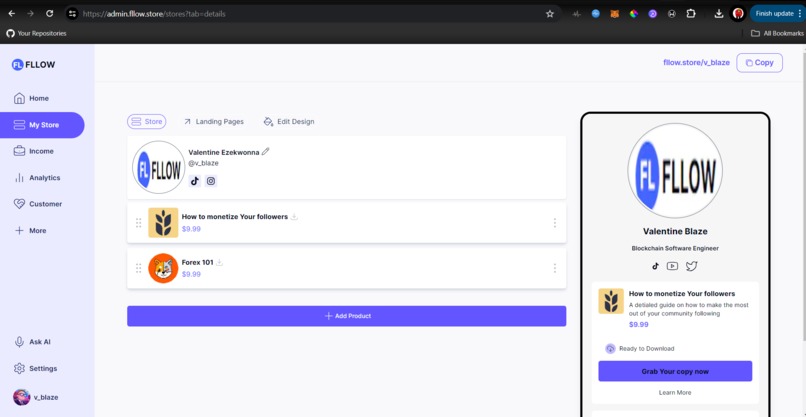Screen dimensions: 806x417
Task: Open the Customer section
Action: tap(38, 204)
